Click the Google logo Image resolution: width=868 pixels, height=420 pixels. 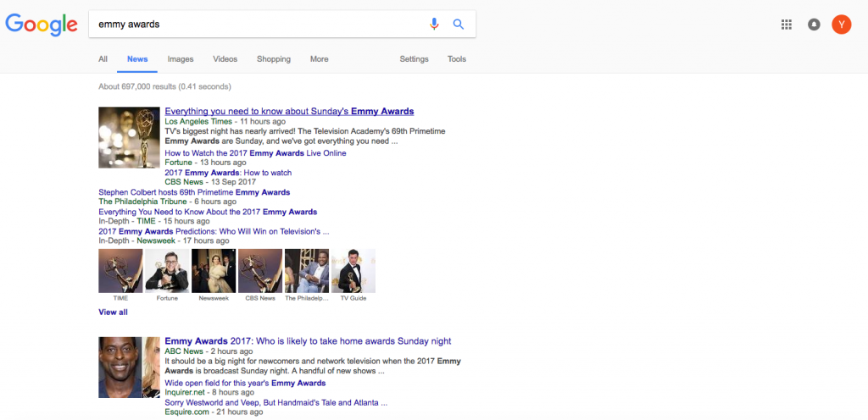click(x=42, y=25)
